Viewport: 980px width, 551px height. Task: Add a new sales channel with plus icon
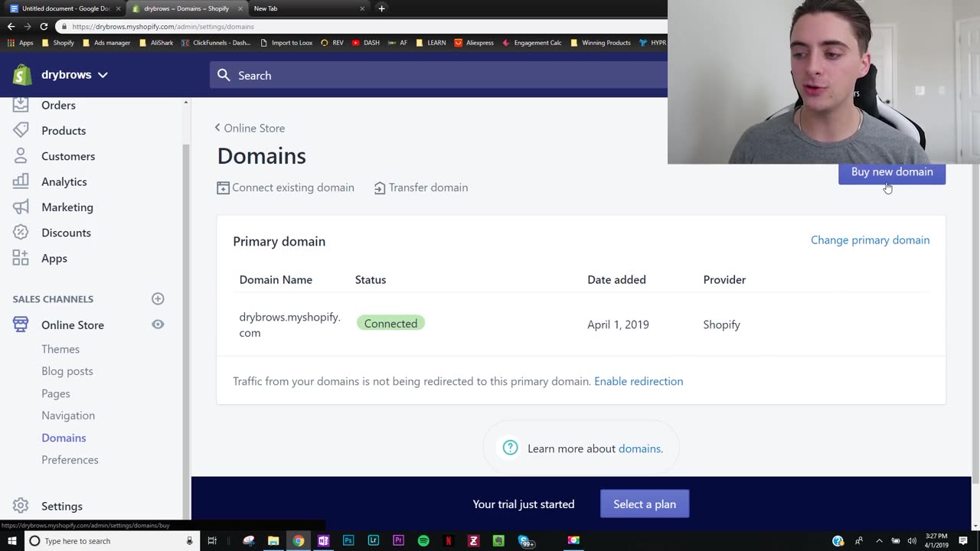[158, 298]
